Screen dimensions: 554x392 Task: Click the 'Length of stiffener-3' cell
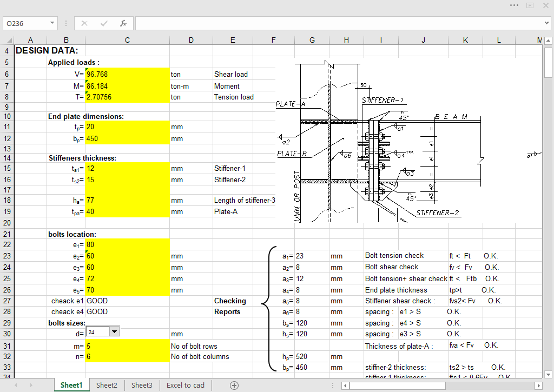245,200
